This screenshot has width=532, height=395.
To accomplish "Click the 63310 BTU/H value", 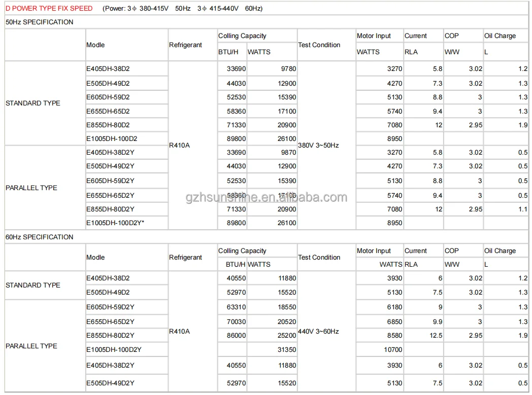I will (x=235, y=307).
